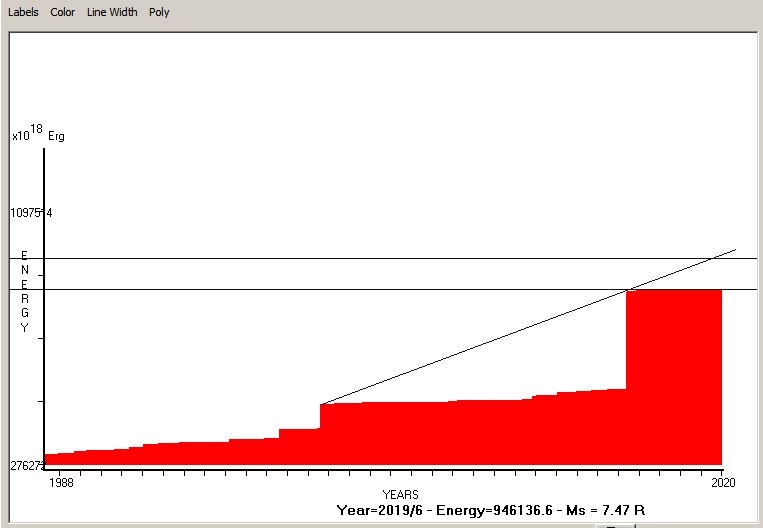Click the upper horizontal threshold line

tap(380, 258)
